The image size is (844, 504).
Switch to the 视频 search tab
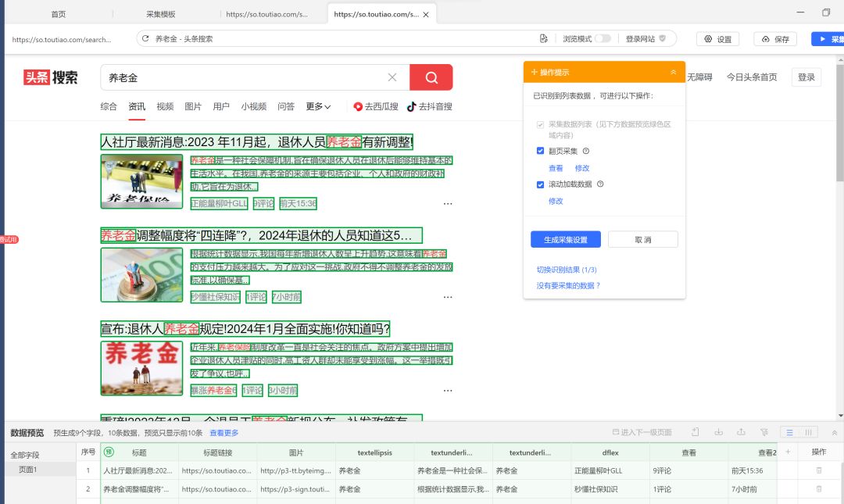[165, 106]
